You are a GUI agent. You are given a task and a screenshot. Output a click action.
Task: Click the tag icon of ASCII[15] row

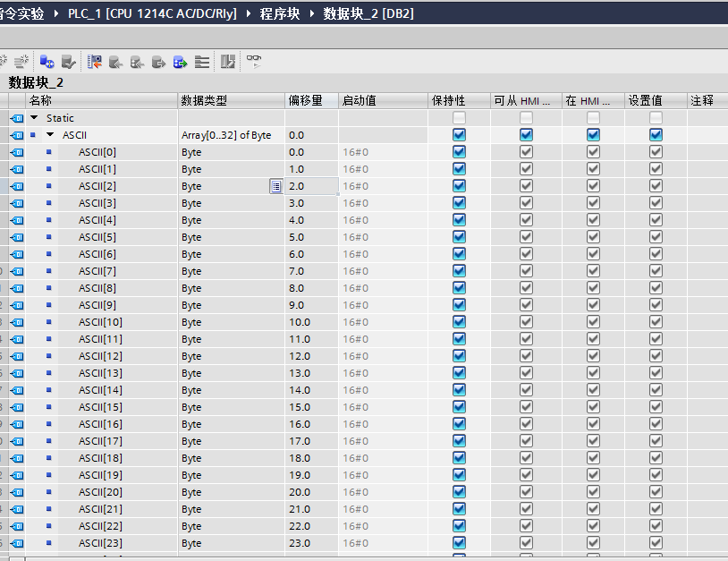tap(17, 407)
